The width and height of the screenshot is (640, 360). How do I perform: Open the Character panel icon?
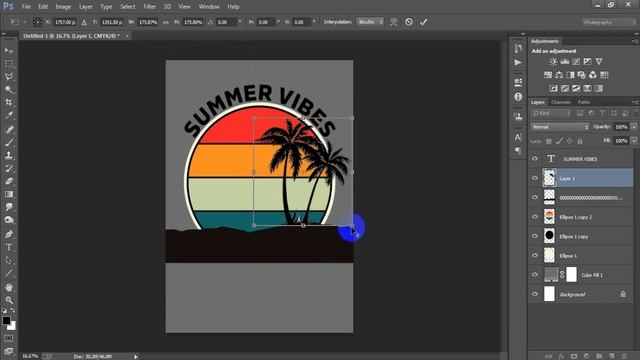(518, 137)
